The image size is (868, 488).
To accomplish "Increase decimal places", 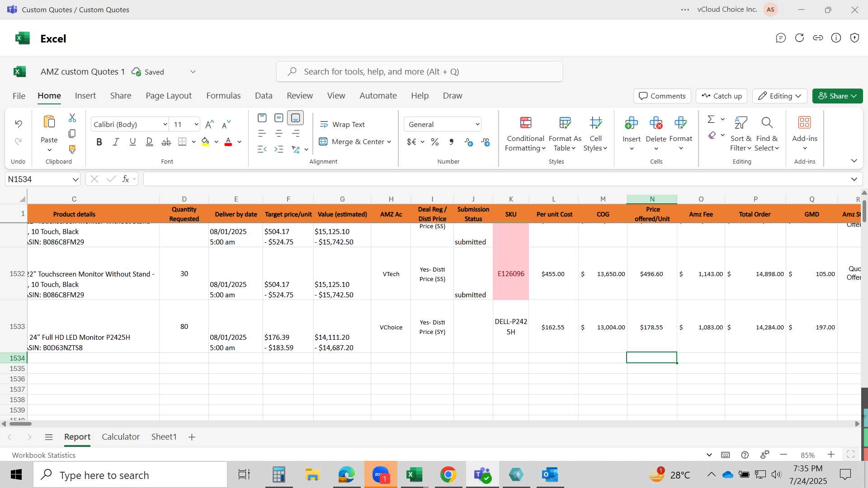I will coord(469,142).
